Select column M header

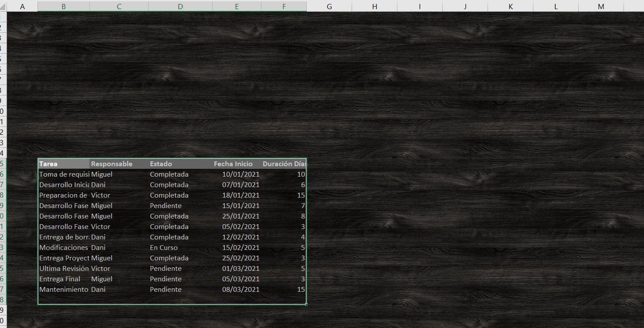601,6
